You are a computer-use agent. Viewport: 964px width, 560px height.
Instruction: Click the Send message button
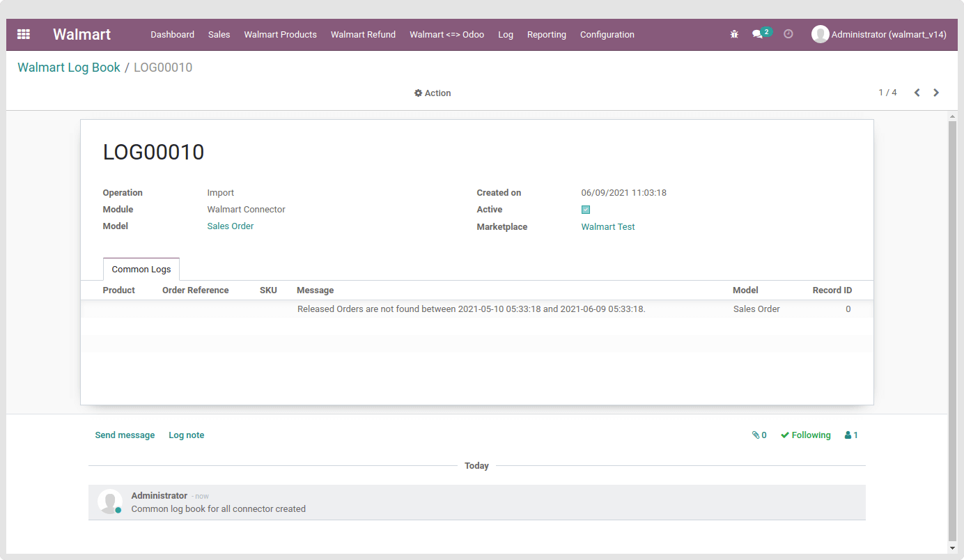point(125,435)
